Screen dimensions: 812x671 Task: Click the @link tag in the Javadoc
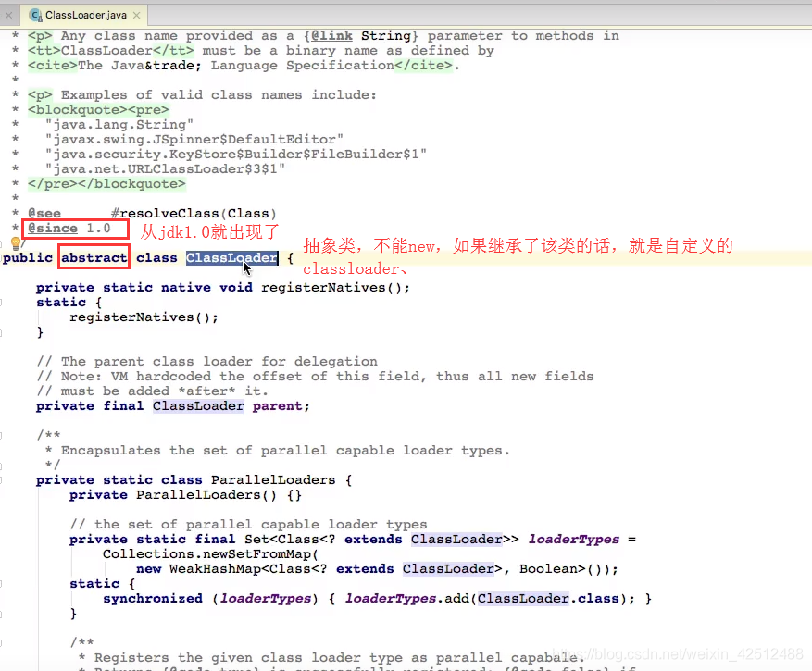click(332, 36)
